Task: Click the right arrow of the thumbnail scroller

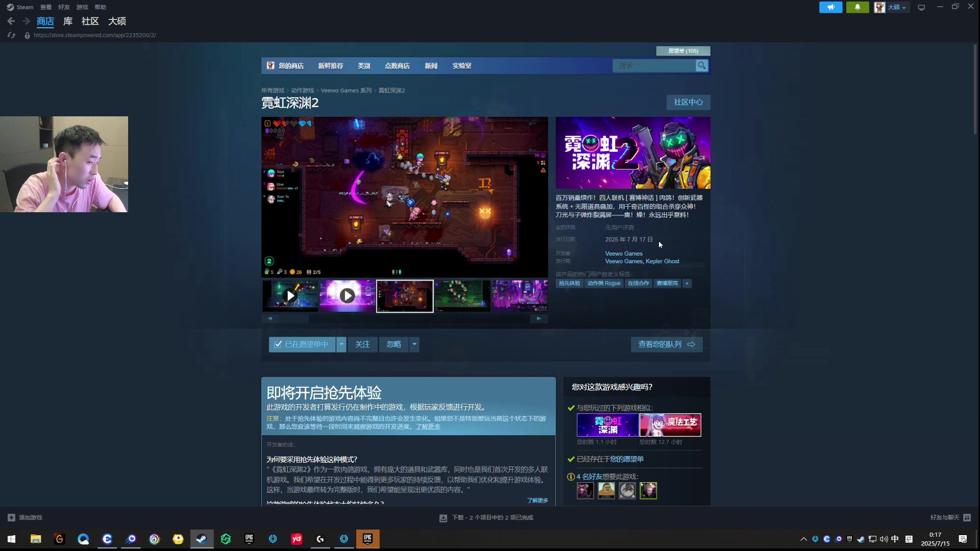Action: [x=538, y=319]
